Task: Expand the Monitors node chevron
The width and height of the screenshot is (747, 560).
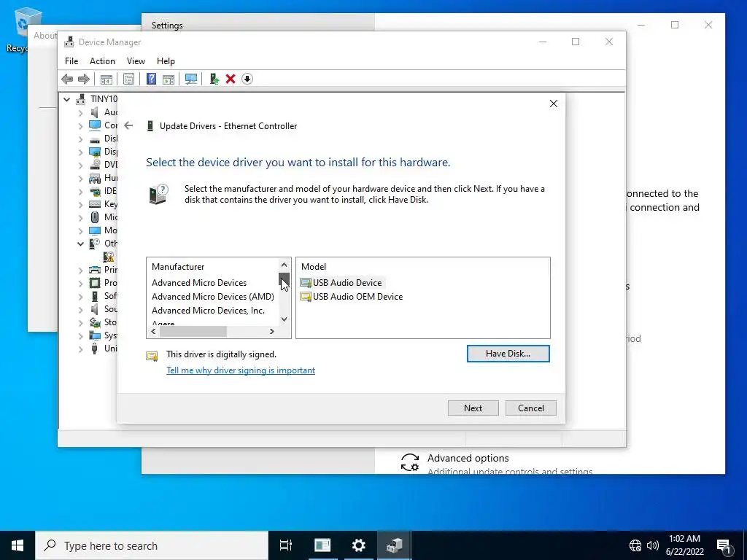Action: 80,231
